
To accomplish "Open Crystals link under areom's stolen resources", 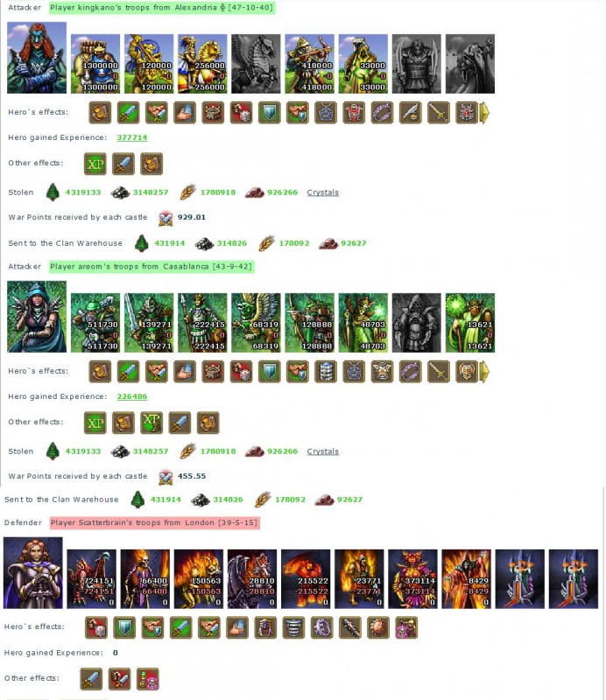I will [322, 451].
